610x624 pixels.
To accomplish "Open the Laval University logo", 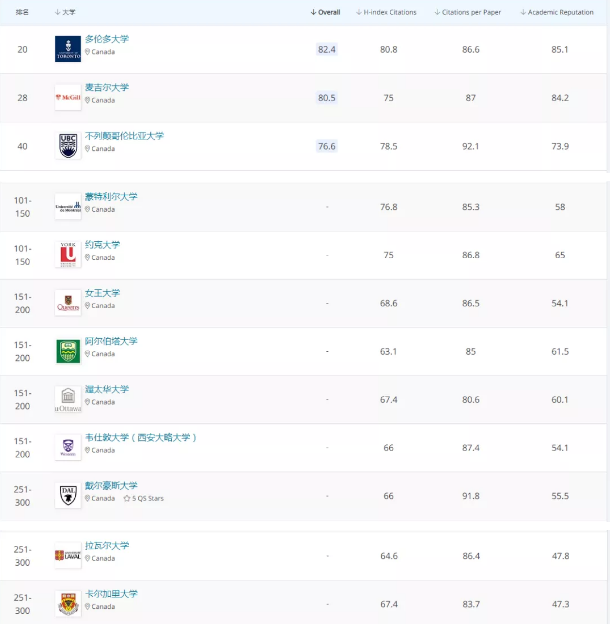I will pyautogui.click(x=68, y=555).
